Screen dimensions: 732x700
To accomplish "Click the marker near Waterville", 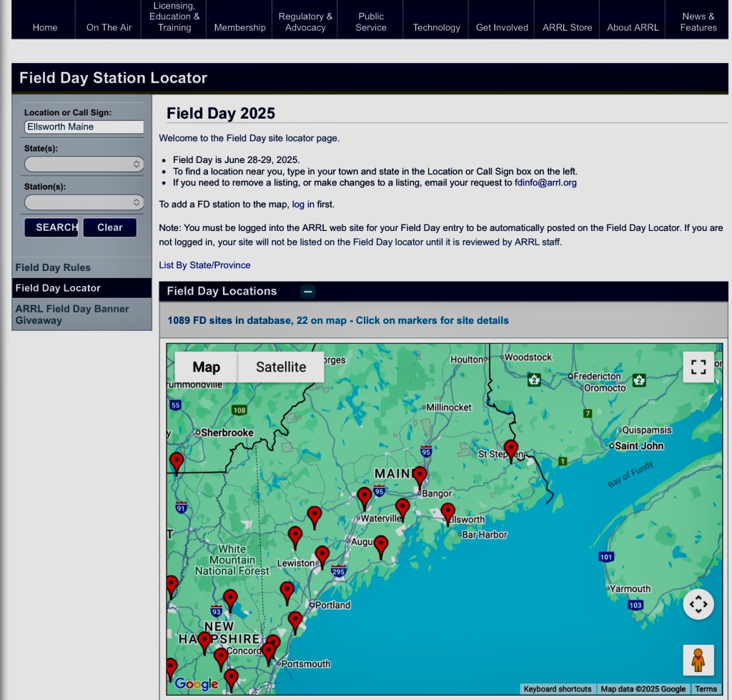I will (x=365, y=497).
